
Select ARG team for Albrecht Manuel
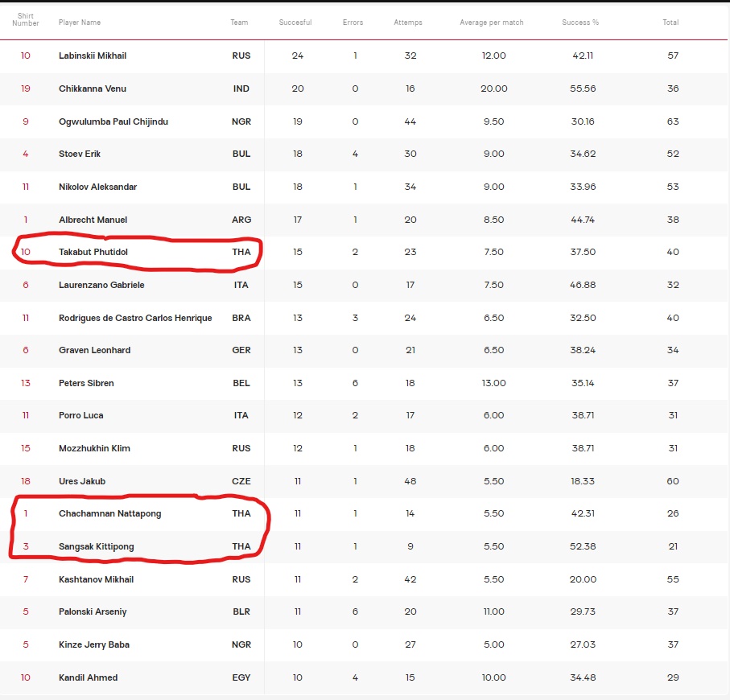(x=241, y=220)
